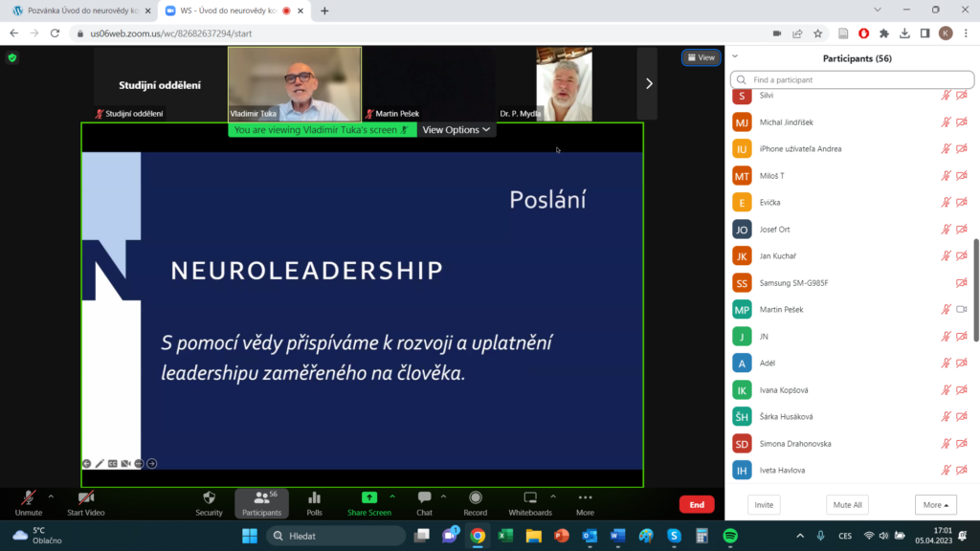
Task: Open Skype from the taskbar
Action: (674, 536)
